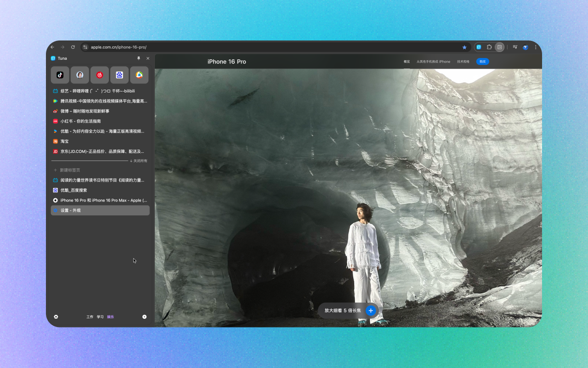View site information in address bar

(x=85, y=47)
